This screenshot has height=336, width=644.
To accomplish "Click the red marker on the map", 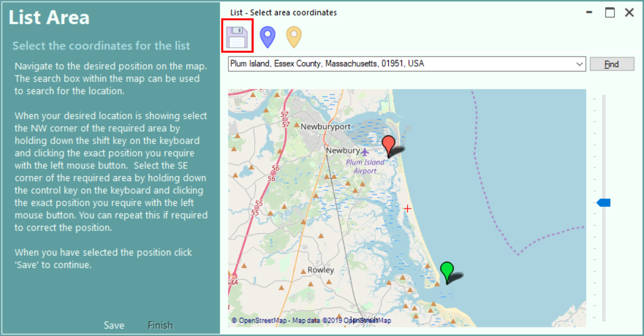I will coord(388,146).
